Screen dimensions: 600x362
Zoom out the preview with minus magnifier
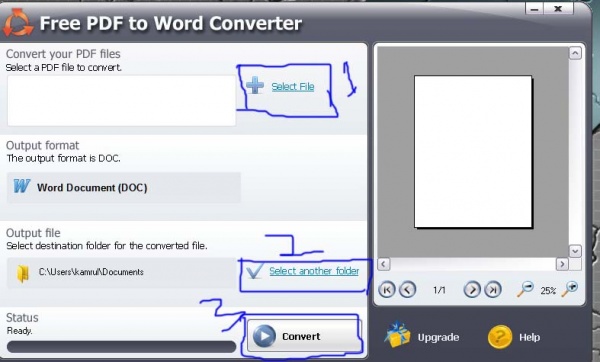coord(525,289)
